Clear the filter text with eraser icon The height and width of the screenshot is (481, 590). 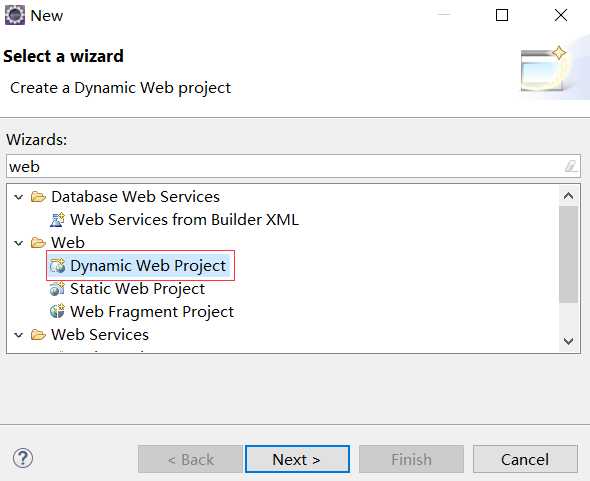(x=570, y=166)
